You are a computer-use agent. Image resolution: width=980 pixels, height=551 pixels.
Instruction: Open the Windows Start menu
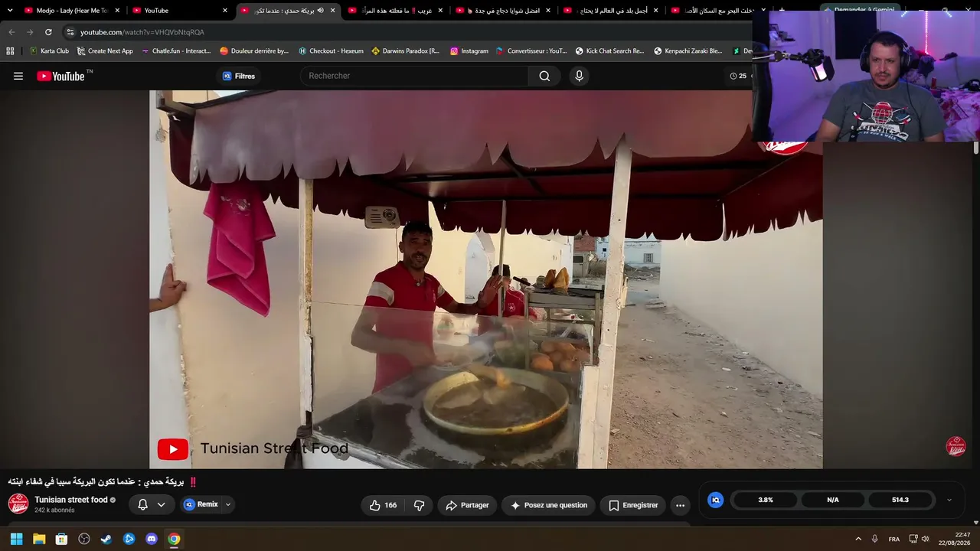tap(16, 539)
